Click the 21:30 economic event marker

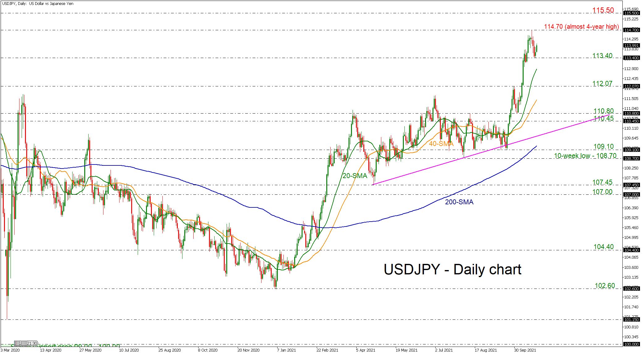point(32,343)
